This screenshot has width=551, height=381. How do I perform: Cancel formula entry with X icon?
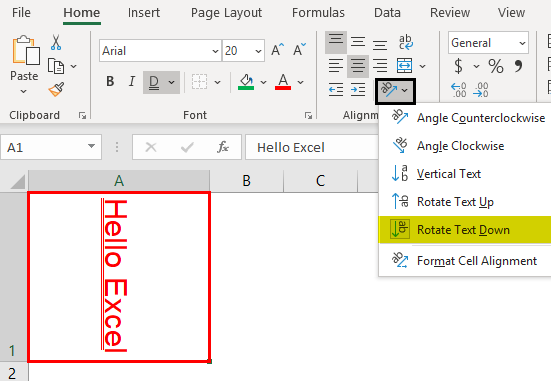tap(151, 147)
